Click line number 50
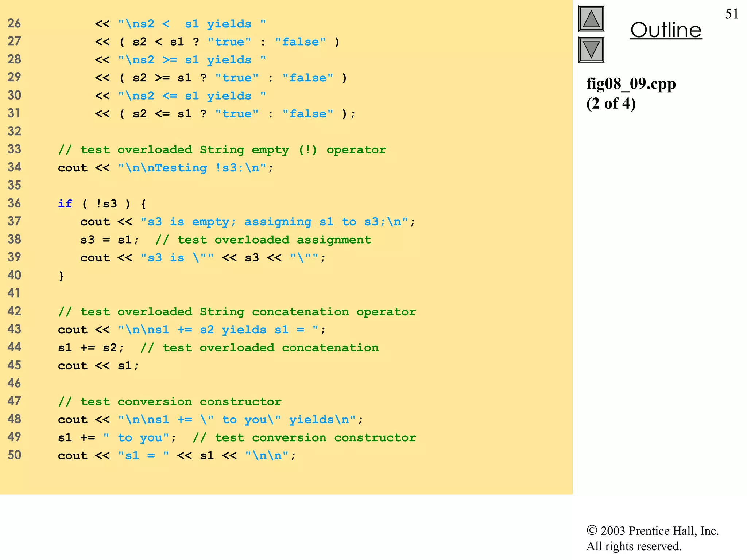 coord(14,455)
